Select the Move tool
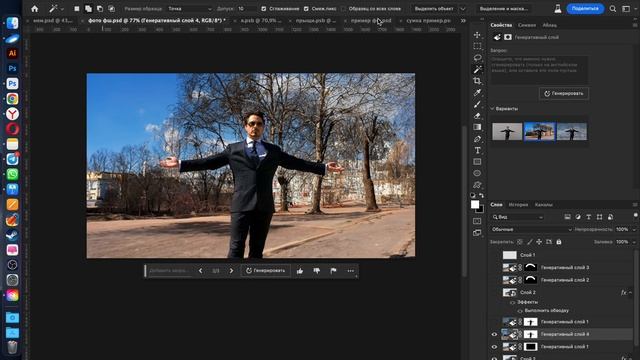 477,35
